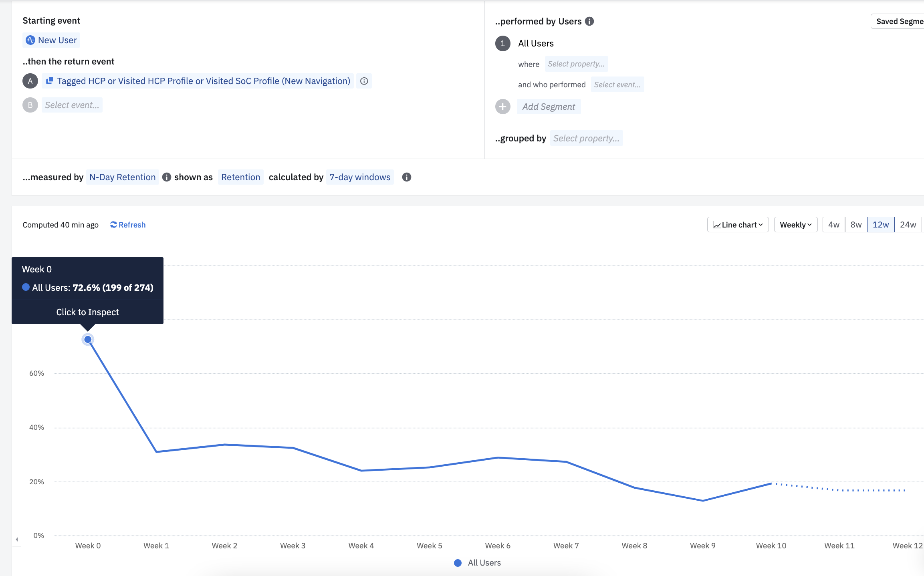Image resolution: width=924 pixels, height=576 pixels.
Task: Click info icon after N-Day Retention
Action: point(167,177)
